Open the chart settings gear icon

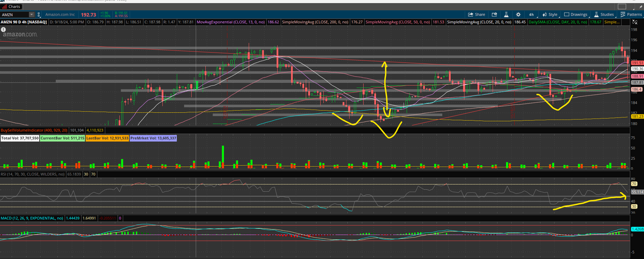tap(518, 14)
